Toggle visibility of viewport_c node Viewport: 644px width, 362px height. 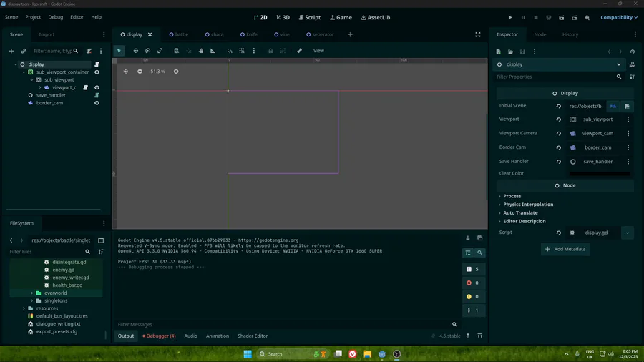coord(97,87)
